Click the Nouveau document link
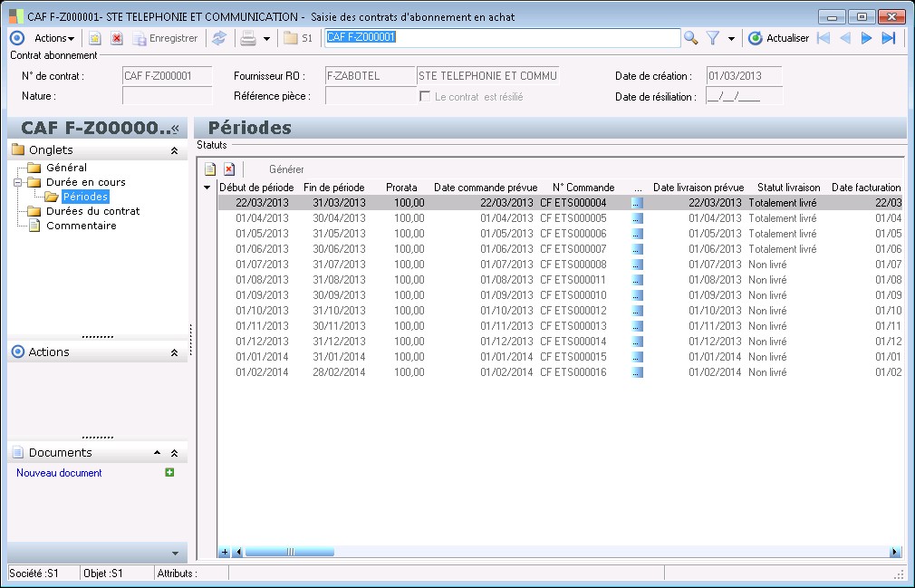The width and height of the screenshot is (915, 588). click(59, 473)
